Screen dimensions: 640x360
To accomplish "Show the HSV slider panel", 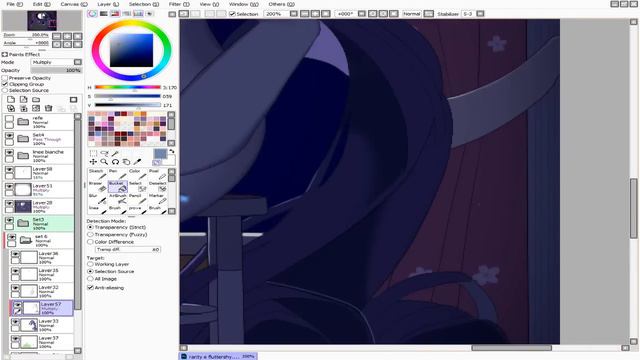I will 115,13.
